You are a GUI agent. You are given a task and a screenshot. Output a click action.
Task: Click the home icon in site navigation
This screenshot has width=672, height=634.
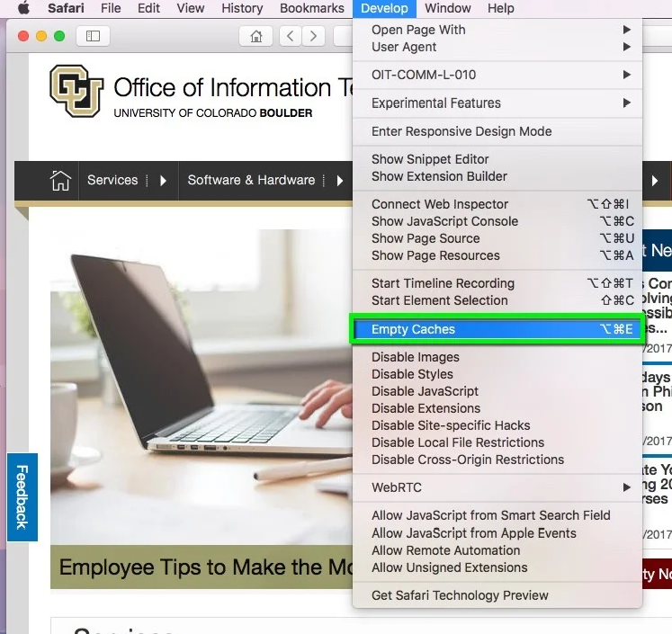pyautogui.click(x=60, y=181)
